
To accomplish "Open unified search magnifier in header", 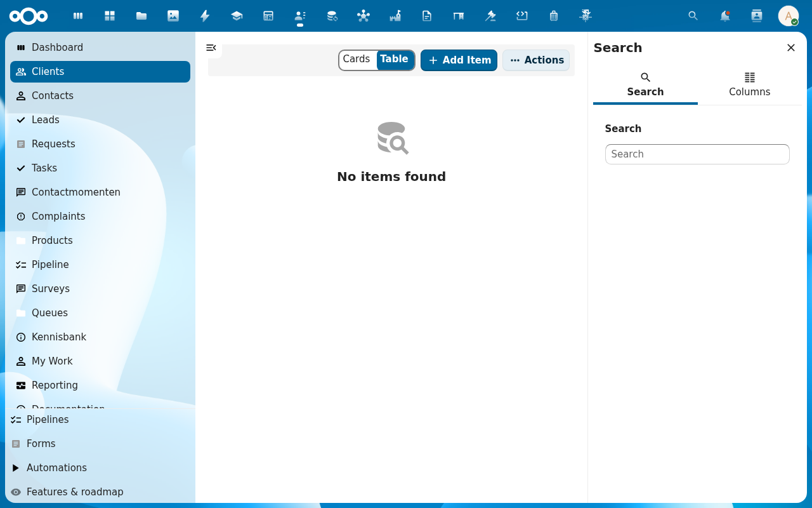I will (x=693, y=16).
